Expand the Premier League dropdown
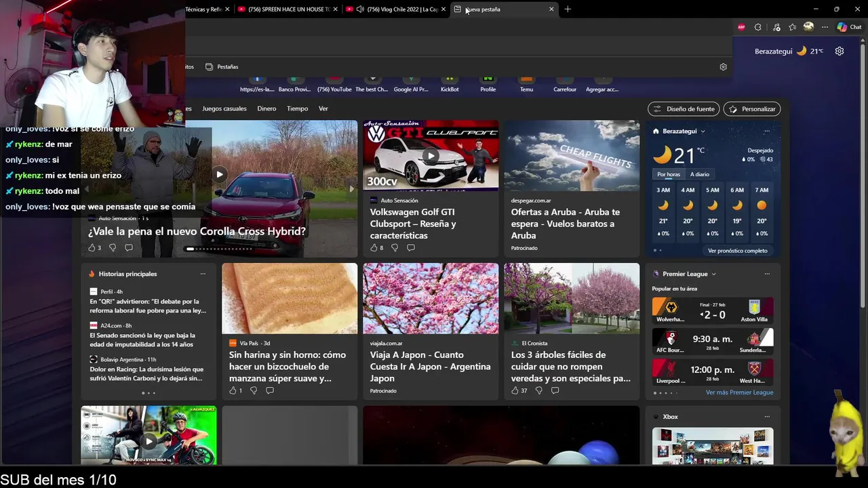This screenshot has width=868, height=488. (x=714, y=274)
